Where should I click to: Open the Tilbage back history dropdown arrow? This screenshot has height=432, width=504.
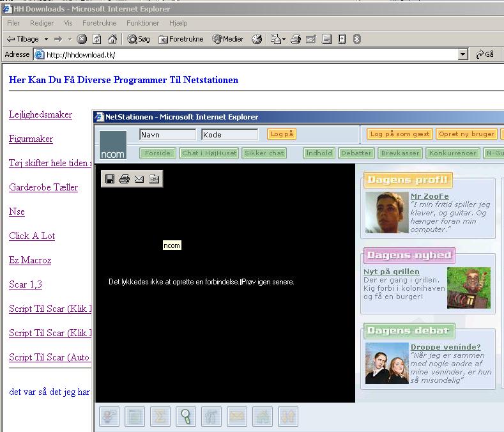46,39
